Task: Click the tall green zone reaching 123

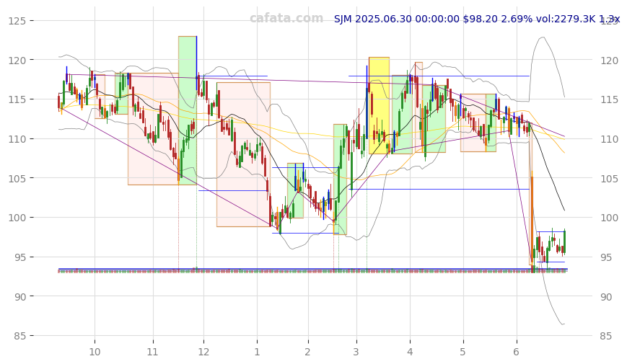Action: (188, 110)
